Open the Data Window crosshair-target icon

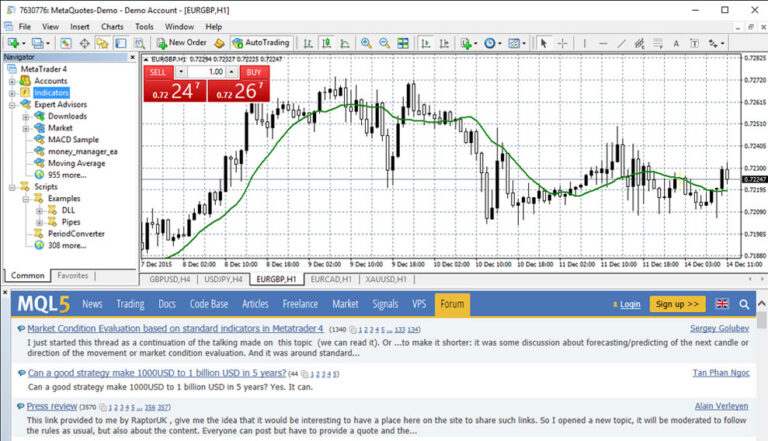tap(84, 43)
